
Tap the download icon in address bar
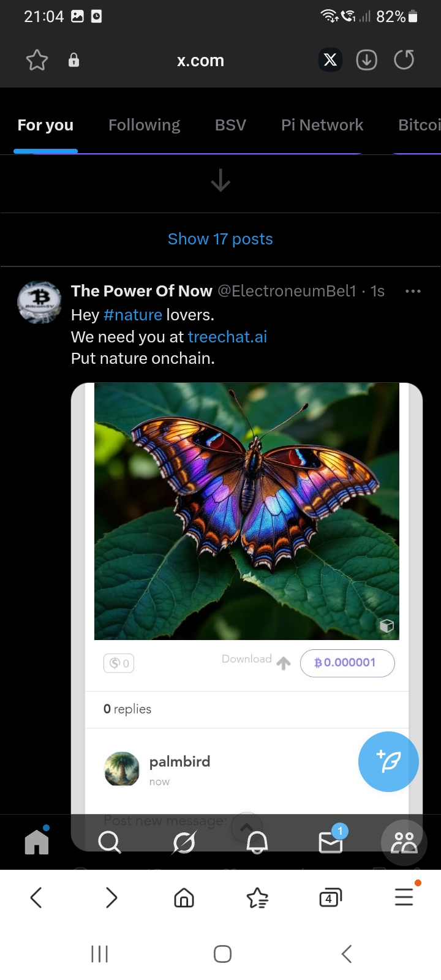coord(367,60)
